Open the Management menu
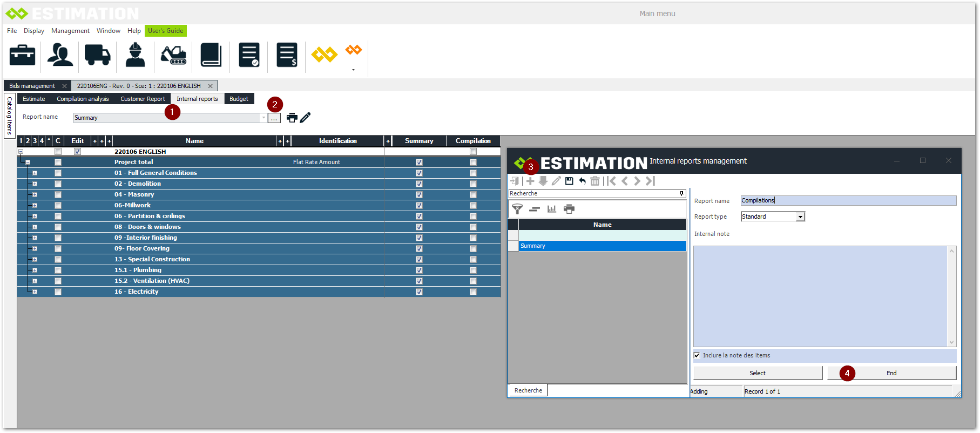 (70, 31)
